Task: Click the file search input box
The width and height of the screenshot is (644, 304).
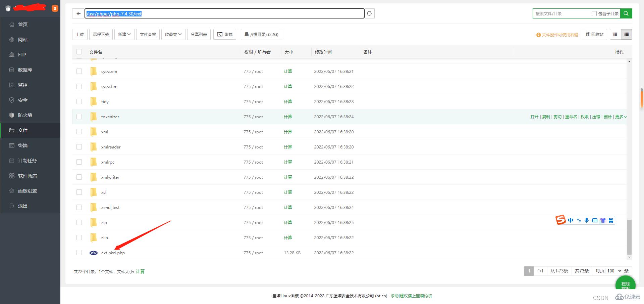Action: [562, 13]
